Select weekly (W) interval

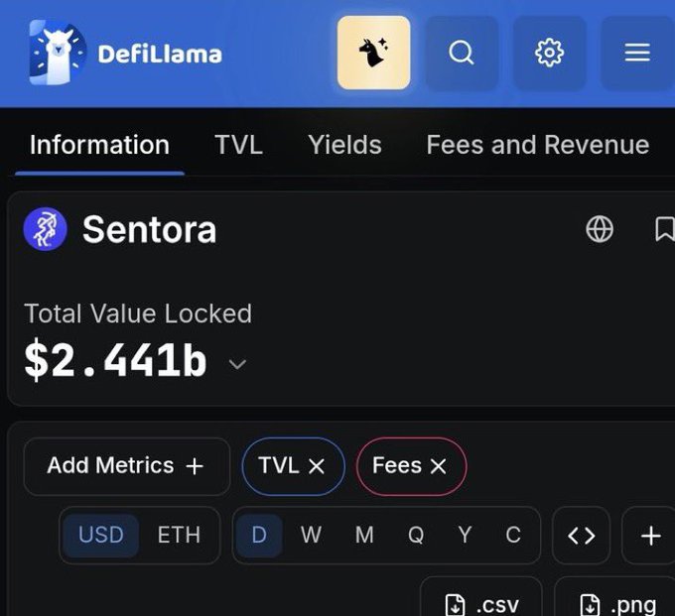311,536
